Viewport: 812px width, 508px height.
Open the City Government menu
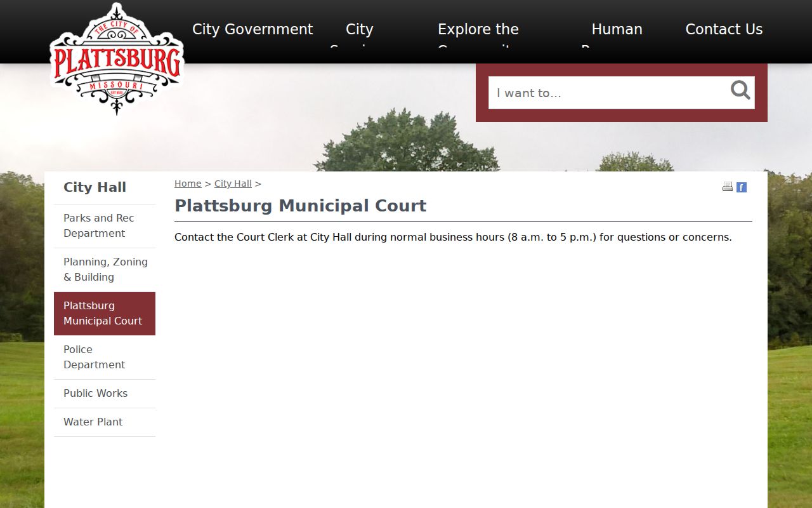(252, 30)
